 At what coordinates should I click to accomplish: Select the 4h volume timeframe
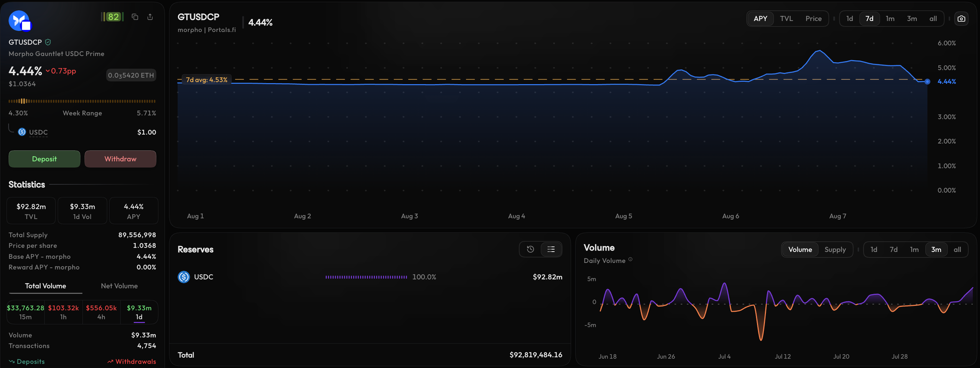101,312
